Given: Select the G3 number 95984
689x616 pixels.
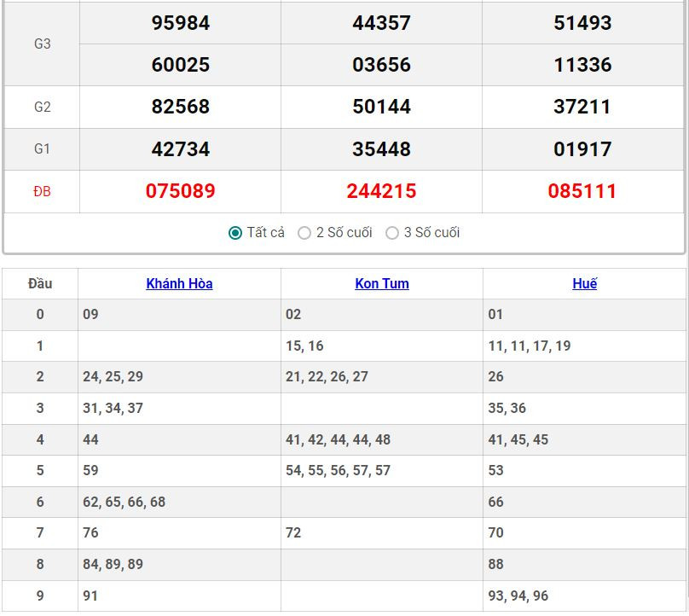Looking at the screenshot, I should click(x=180, y=23).
